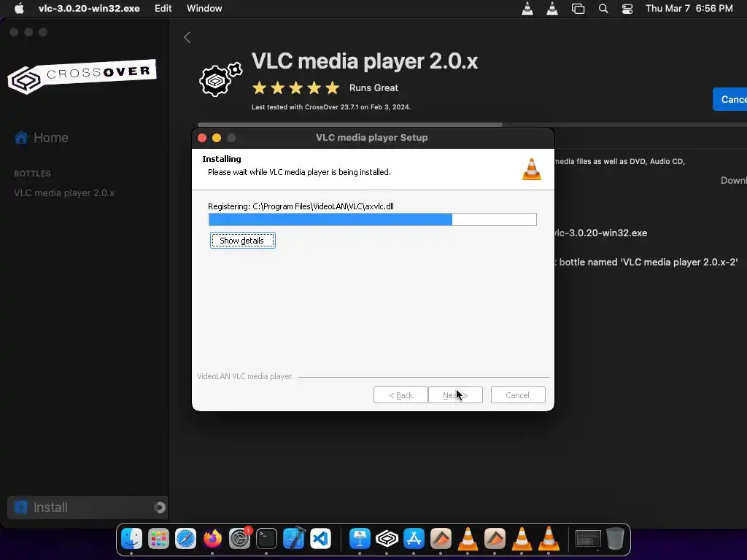This screenshot has height=560, width=747.
Task: Open Finder from the Dock
Action: click(x=131, y=539)
